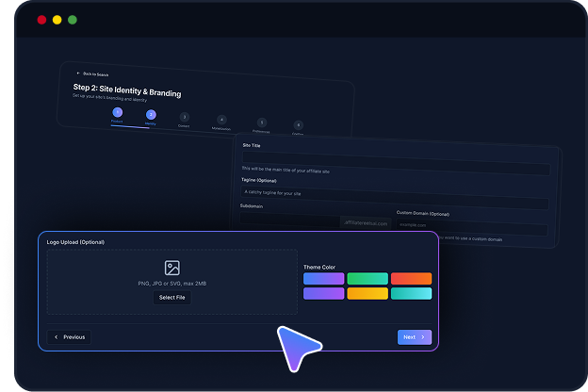588x392 pixels.
Task: Choose the teal-cyan theme color
Action: coord(411,294)
